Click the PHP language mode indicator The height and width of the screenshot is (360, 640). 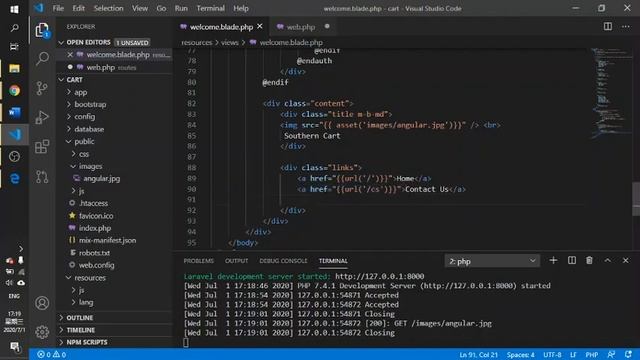click(591, 355)
